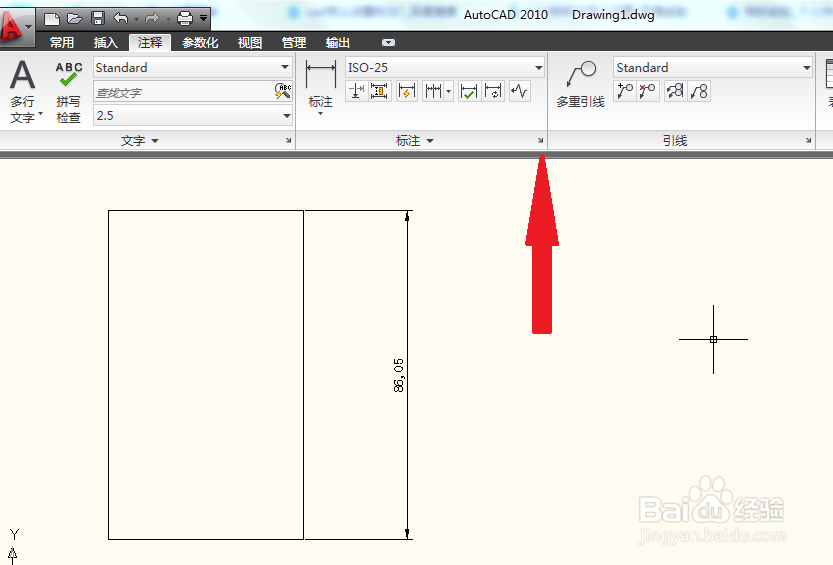The width and height of the screenshot is (833, 565).
Task: Click the adjust dimension space icon
Action: click(379, 91)
